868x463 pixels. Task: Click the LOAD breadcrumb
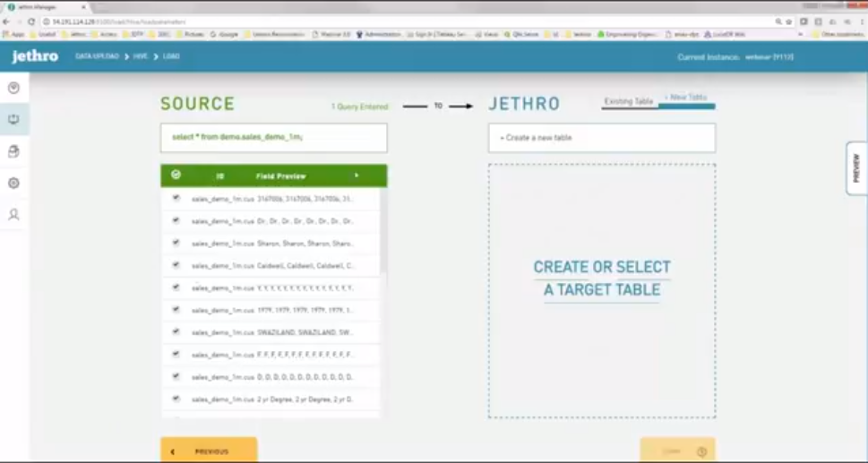click(x=171, y=56)
